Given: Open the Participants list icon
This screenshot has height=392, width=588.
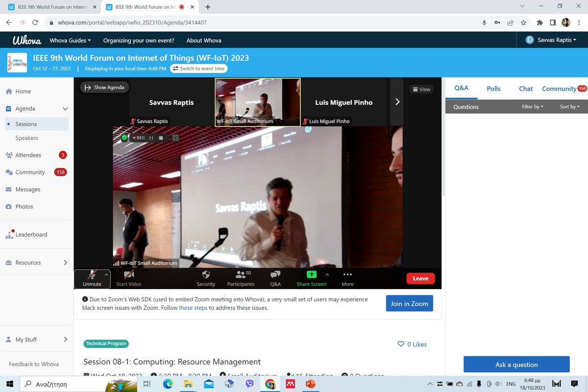Looking at the screenshot, I should 241,275.
